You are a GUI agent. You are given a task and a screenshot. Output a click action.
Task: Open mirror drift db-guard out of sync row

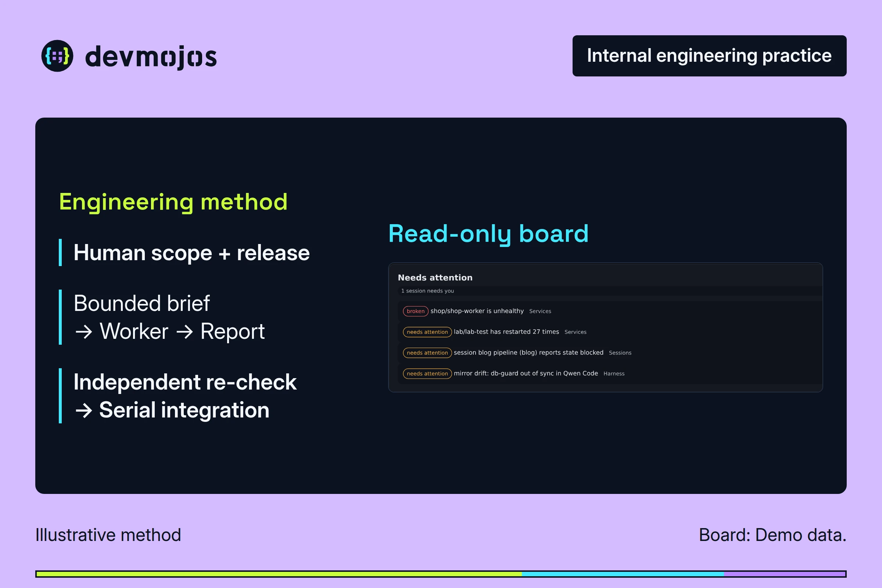610,373
